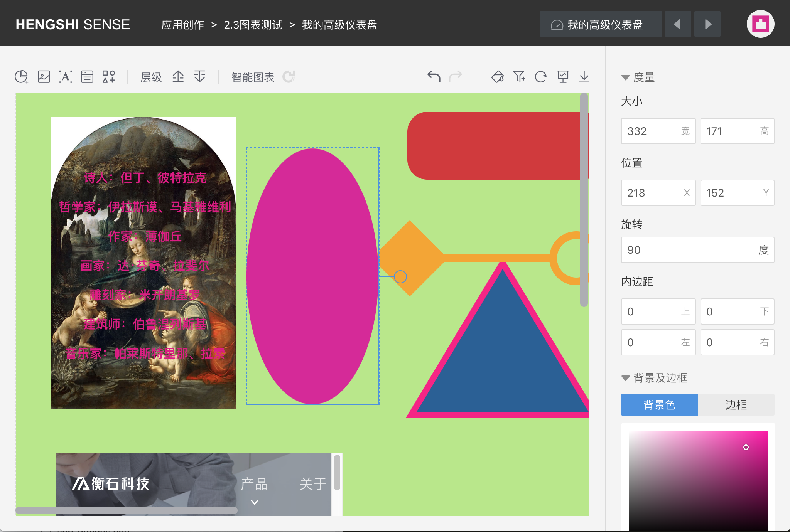Open the add shapes tool
Viewport: 790px width, 532px height.
tap(109, 77)
